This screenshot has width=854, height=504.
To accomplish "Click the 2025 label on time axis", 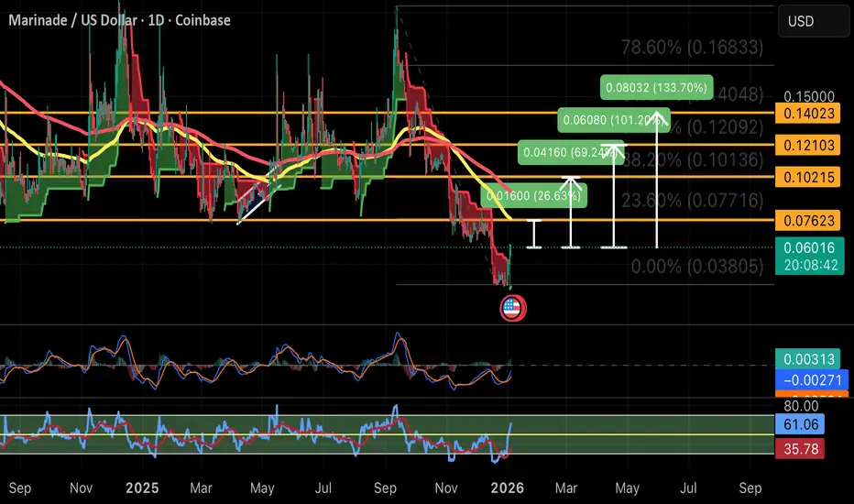I will click(142, 488).
